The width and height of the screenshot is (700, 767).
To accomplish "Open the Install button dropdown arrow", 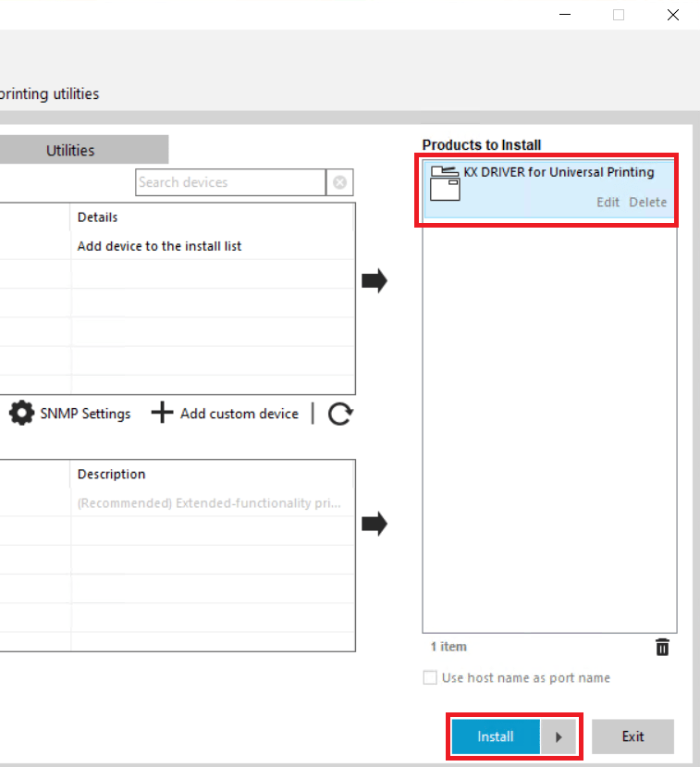I will click(x=559, y=736).
